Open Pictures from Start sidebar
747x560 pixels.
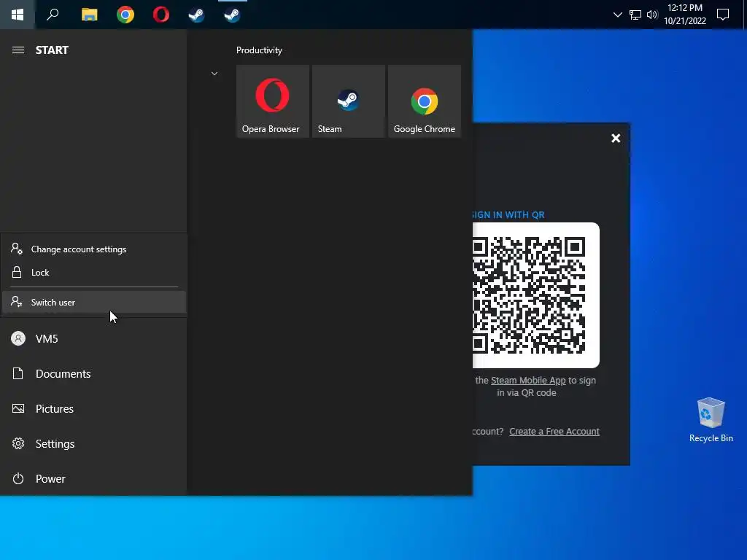[x=93, y=408]
